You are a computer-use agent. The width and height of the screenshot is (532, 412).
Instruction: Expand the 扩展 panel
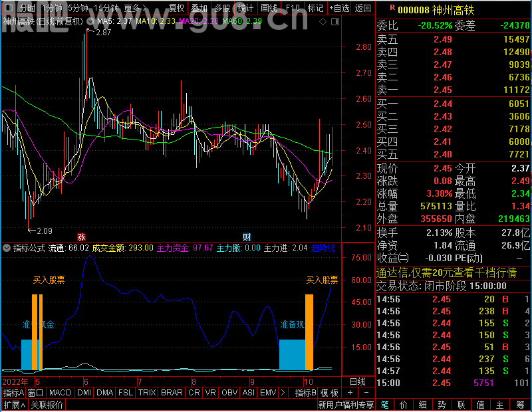[15, 405]
